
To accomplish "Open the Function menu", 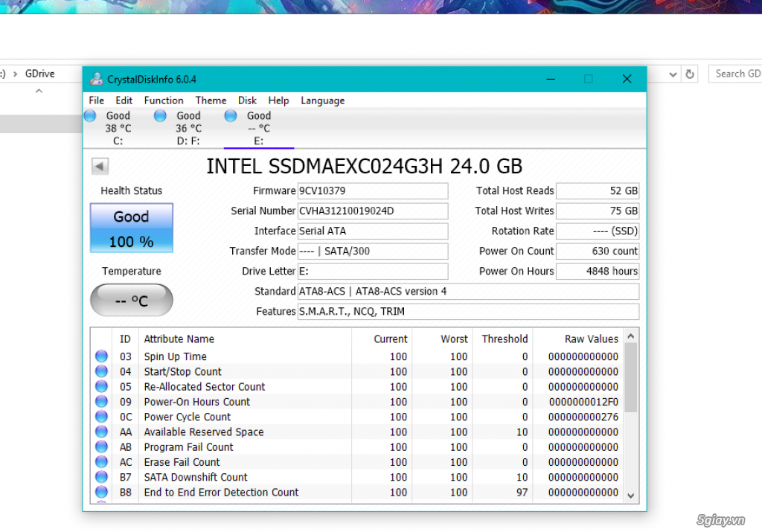I will [x=164, y=100].
